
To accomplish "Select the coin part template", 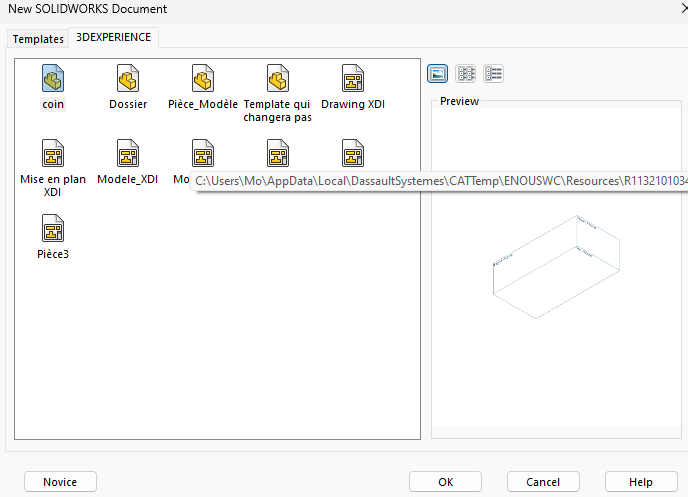I will (x=53, y=78).
